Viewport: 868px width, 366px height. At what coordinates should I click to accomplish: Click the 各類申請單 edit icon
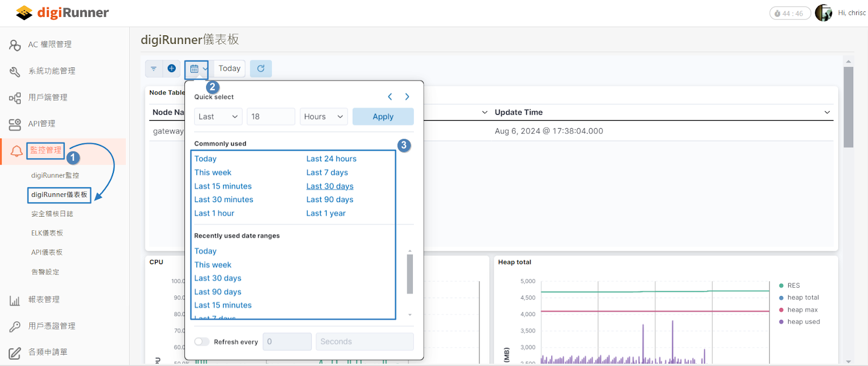(x=15, y=353)
